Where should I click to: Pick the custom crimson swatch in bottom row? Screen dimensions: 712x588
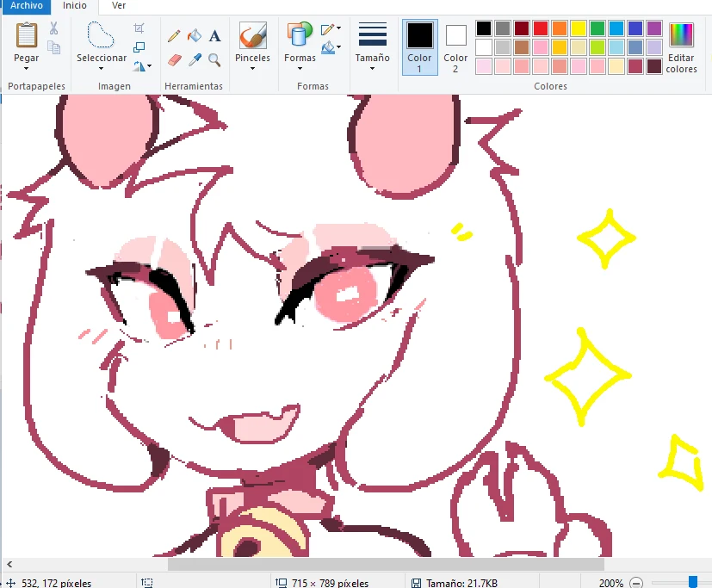[635, 66]
